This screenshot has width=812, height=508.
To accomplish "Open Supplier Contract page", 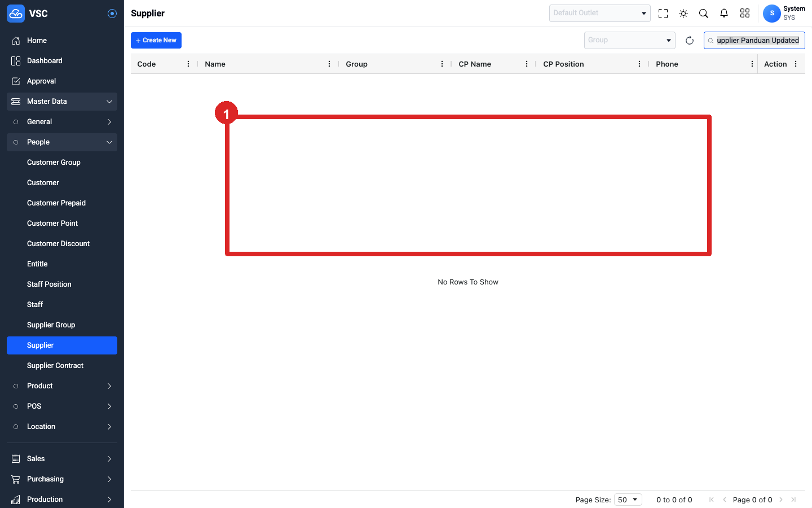I will point(62,366).
